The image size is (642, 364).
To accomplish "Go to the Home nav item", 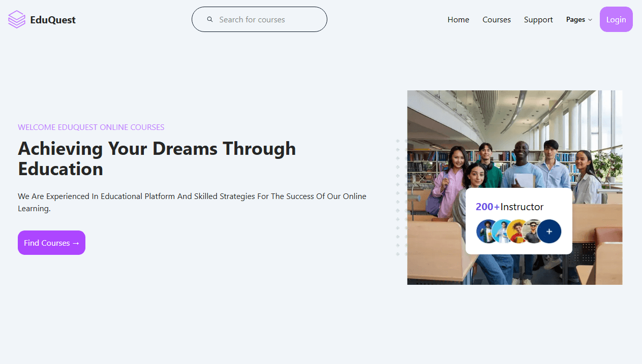I will click(x=458, y=20).
